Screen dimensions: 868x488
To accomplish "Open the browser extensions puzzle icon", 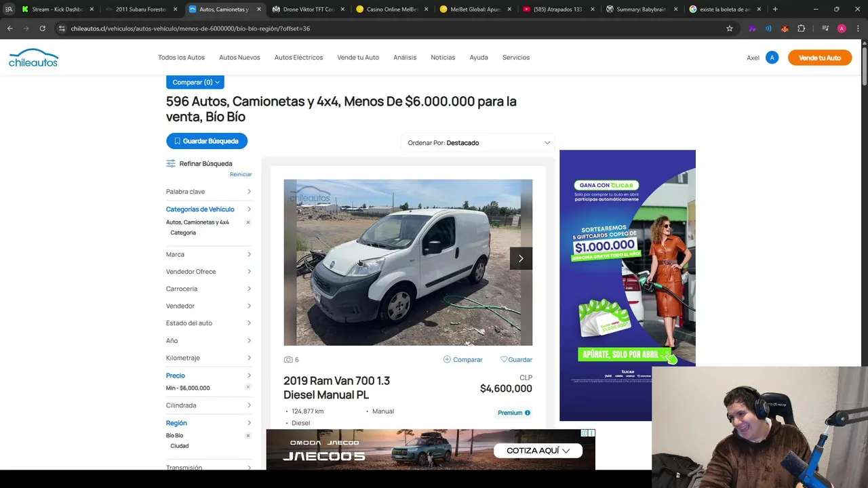I will pos(801,28).
